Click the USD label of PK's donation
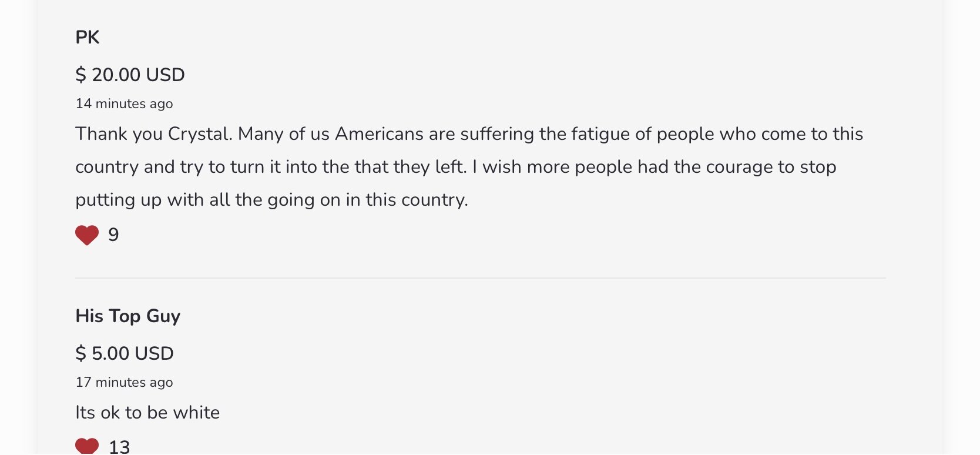This screenshot has width=980, height=455. pos(165,75)
